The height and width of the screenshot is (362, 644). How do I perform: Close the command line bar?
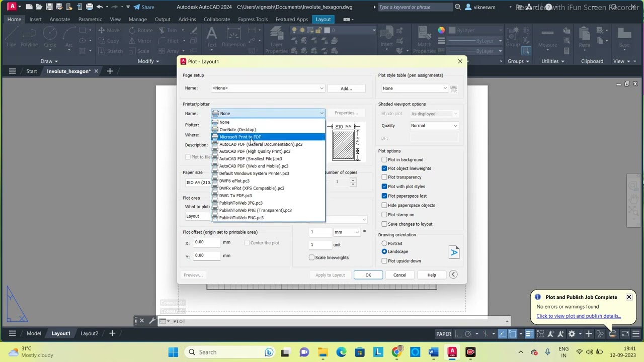[x=142, y=321]
